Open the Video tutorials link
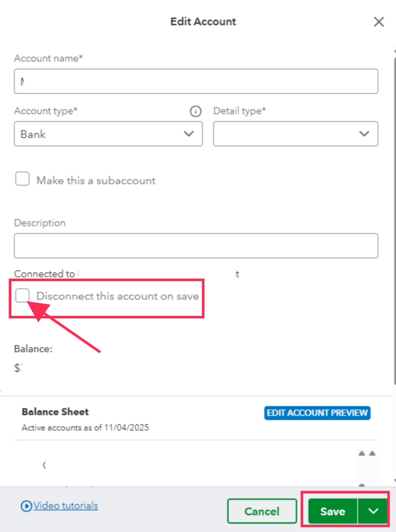 (x=65, y=505)
